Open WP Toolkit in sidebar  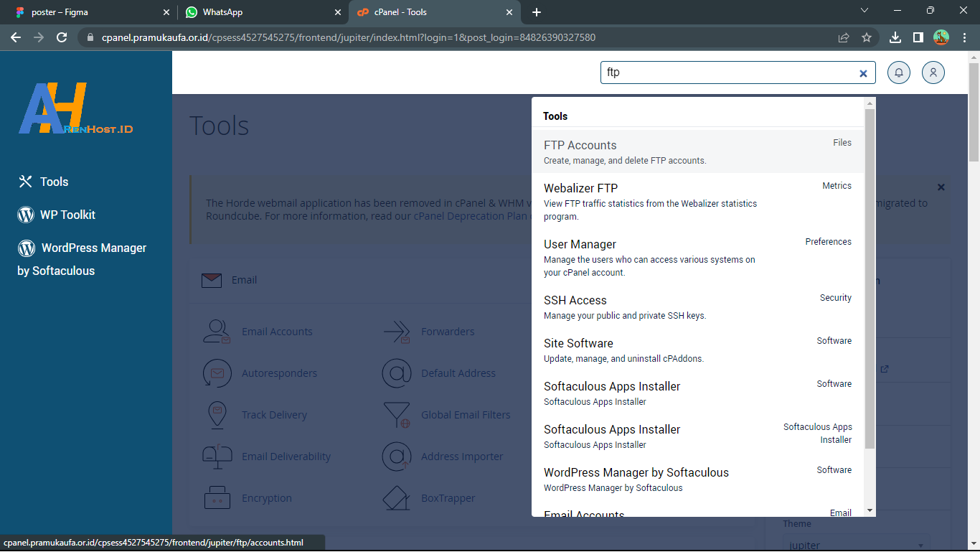coord(57,215)
